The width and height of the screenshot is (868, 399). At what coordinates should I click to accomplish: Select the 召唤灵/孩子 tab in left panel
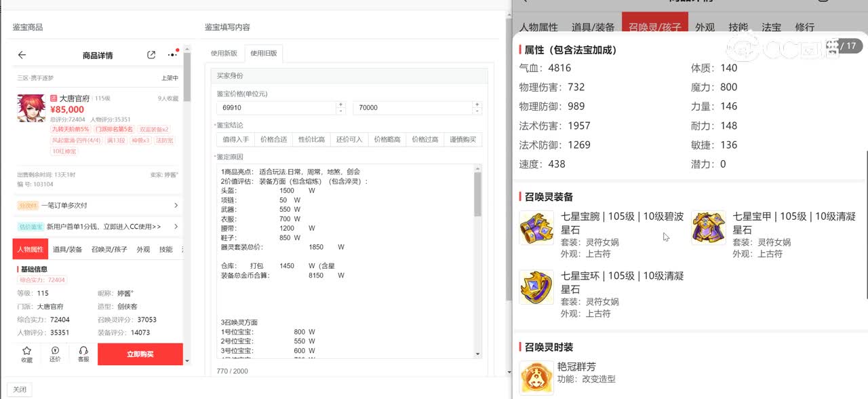tap(109, 249)
